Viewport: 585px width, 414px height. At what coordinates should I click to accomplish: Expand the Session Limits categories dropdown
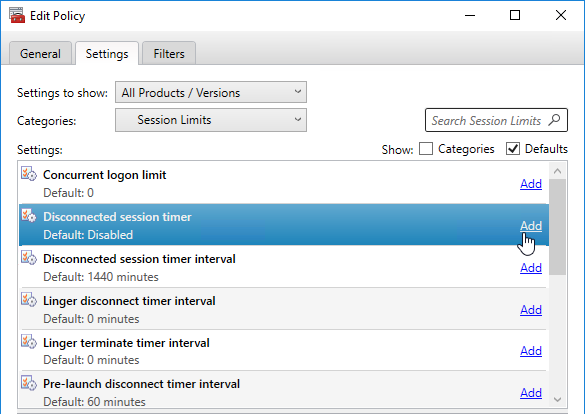click(211, 120)
